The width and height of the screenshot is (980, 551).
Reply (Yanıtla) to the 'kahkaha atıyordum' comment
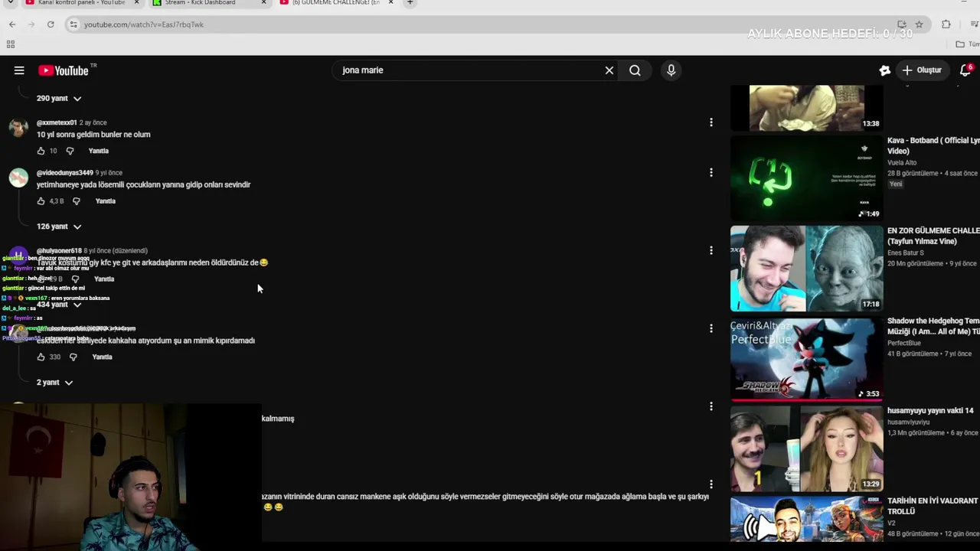click(102, 357)
